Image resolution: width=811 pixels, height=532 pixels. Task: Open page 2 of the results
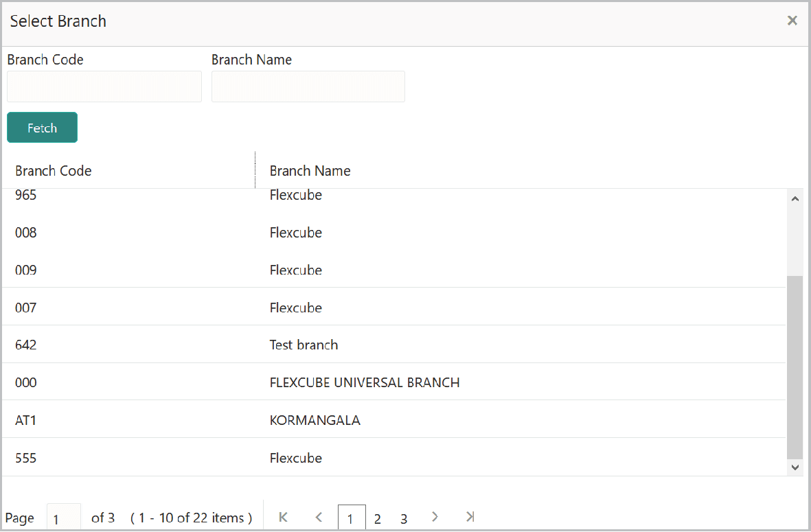coord(378,518)
